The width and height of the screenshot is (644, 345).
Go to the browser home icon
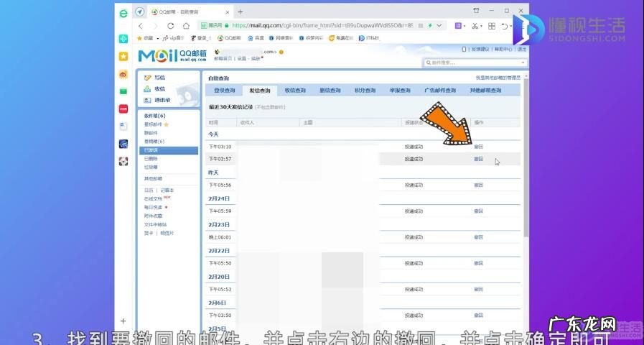(186, 26)
